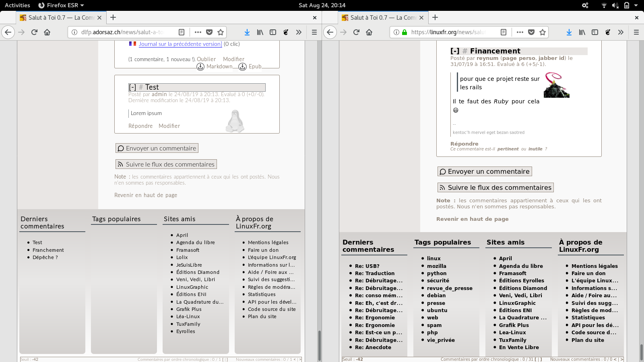Go back in the right linuxfr.org window
Viewport: 644px width, 362px height.
click(330, 32)
